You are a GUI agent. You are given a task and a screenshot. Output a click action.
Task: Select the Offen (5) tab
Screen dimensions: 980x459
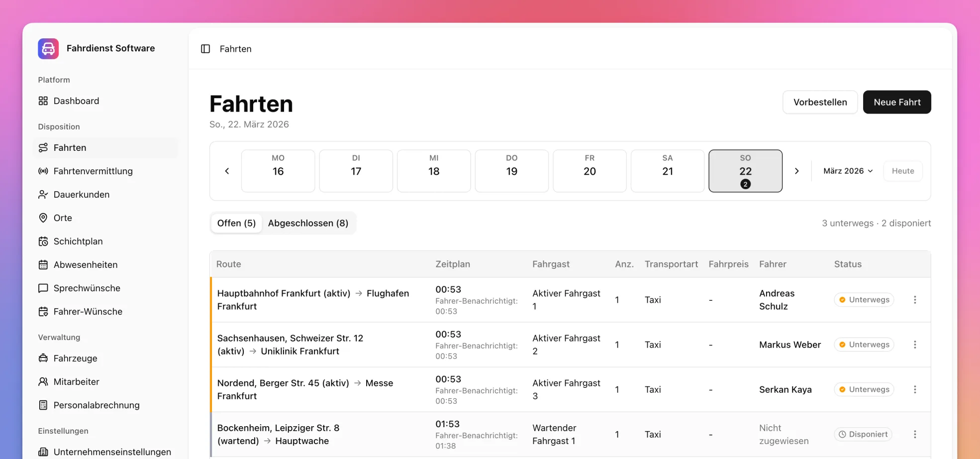click(236, 223)
